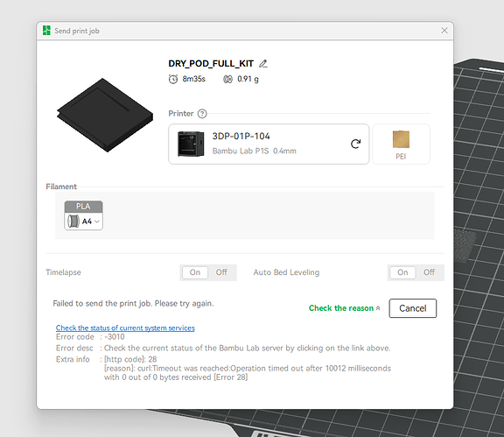The height and width of the screenshot is (437, 504).
Task: Click the print time clock icon
Action: pos(173,79)
